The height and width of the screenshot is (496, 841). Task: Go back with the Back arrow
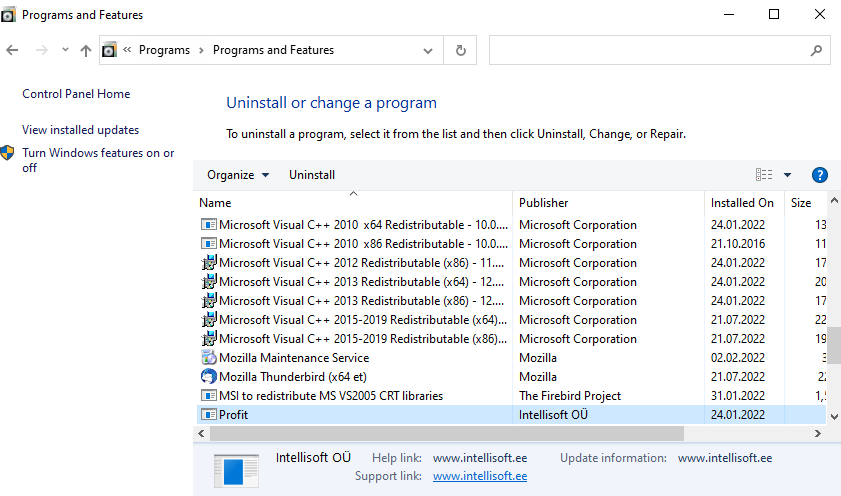click(x=12, y=50)
